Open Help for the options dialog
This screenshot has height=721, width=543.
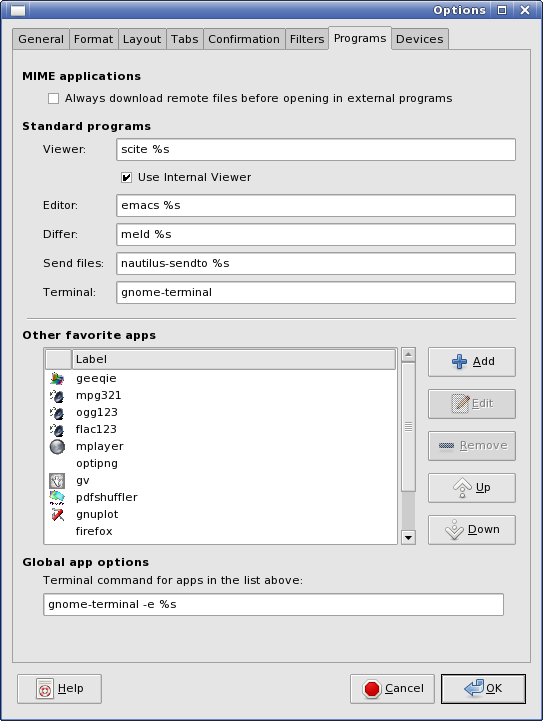[x=59, y=689]
